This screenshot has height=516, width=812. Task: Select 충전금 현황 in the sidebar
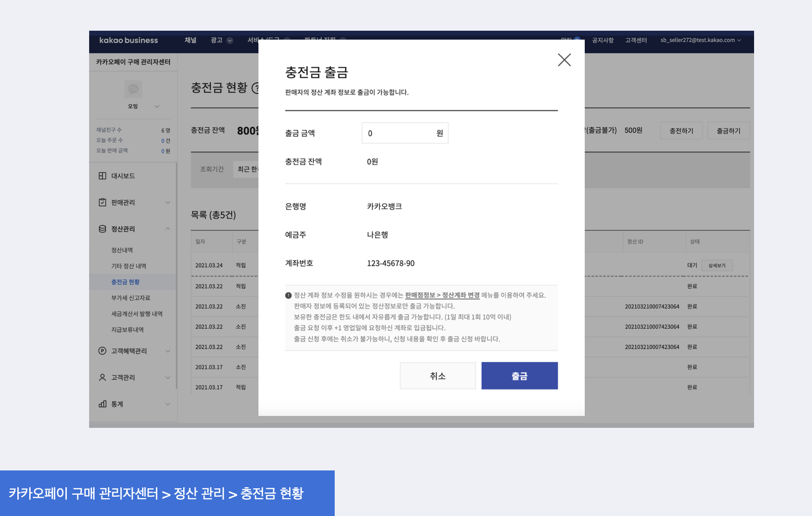(125, 282)
